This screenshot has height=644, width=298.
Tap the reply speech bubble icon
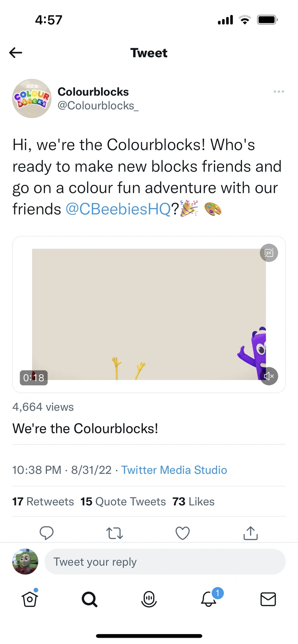[47, 533]
